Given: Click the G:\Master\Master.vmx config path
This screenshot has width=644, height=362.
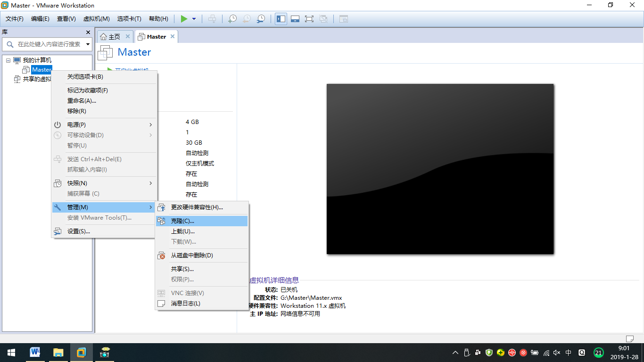Looking at the screenshot, I should (311, 298).
